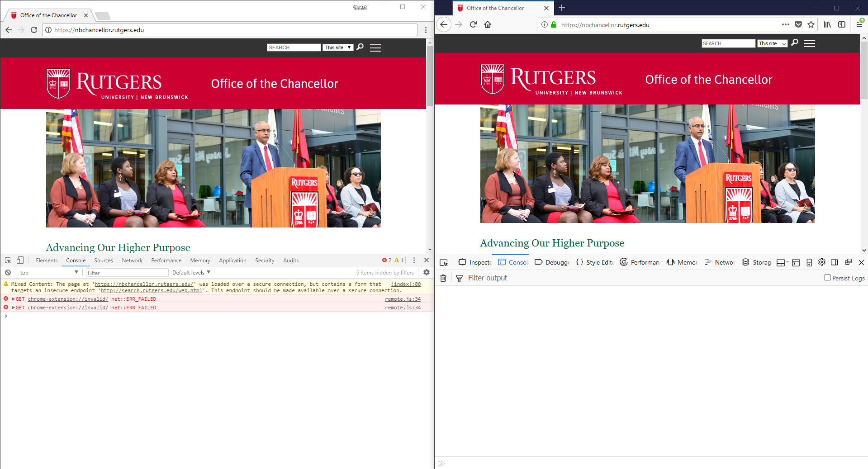Toggle Firefox split console
Viewport: 868px width, 469px height.
tap(796, 262)
